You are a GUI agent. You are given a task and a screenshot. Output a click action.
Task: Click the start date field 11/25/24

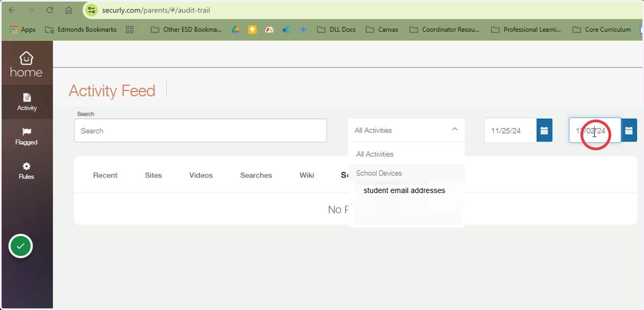click(510, 130)
